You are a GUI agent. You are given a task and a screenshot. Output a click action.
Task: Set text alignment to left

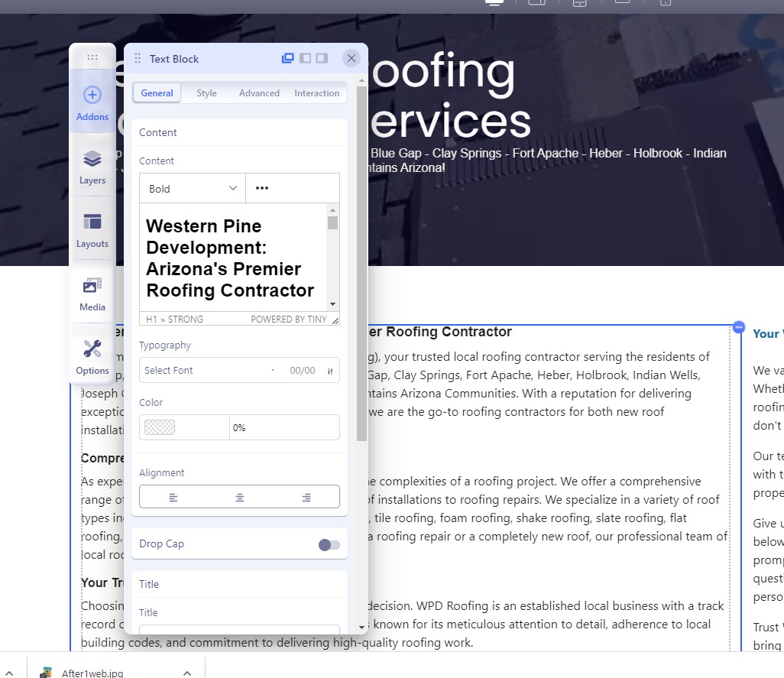[173, 497]
